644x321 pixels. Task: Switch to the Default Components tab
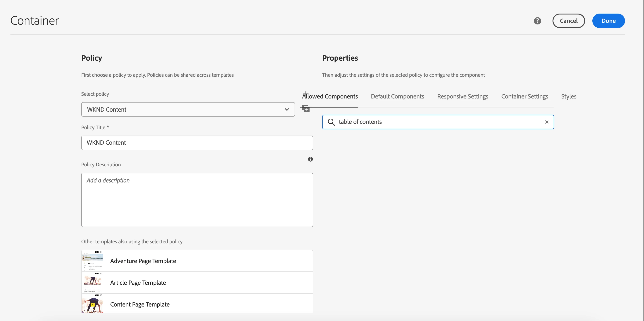coord(397,96)
